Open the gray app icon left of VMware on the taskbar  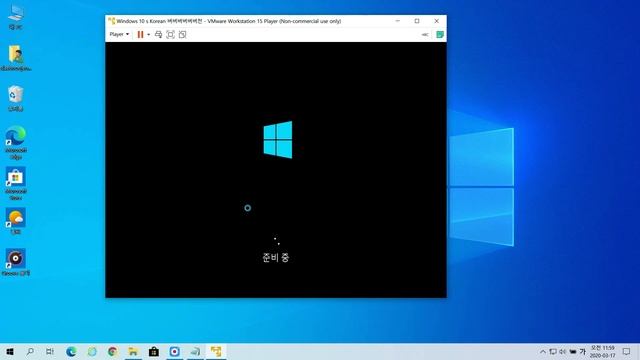[x=195, y=351]
